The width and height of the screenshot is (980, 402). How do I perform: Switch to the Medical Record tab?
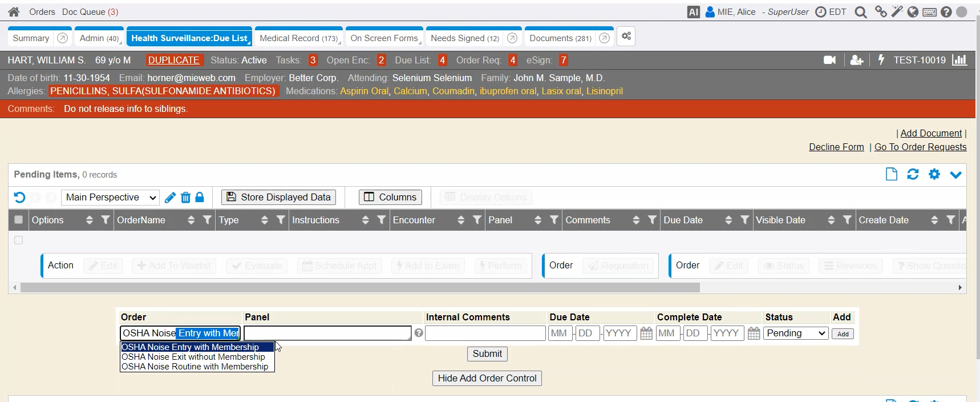pyautogui.click(x=298, y=38)
